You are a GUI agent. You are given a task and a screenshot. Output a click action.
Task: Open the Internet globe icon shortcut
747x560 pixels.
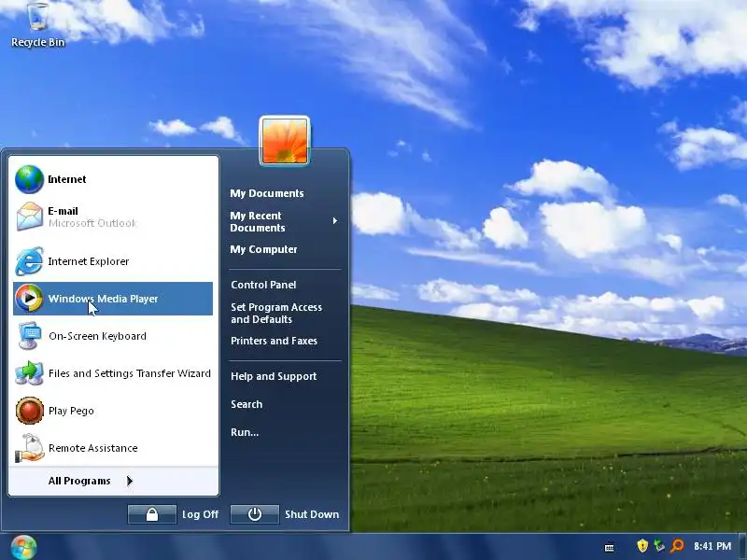pyautogui.click(x=29, y=179)
